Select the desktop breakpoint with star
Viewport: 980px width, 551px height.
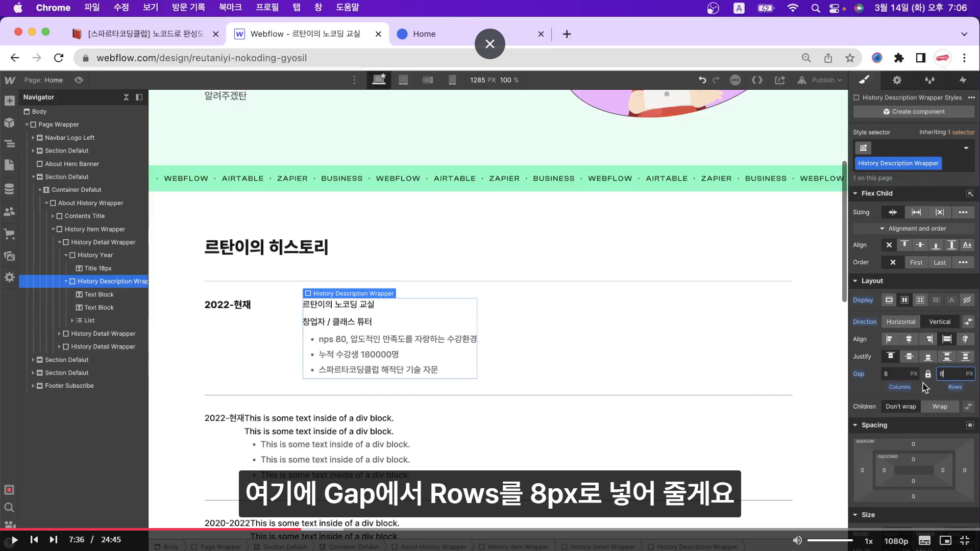coord(379,80)
